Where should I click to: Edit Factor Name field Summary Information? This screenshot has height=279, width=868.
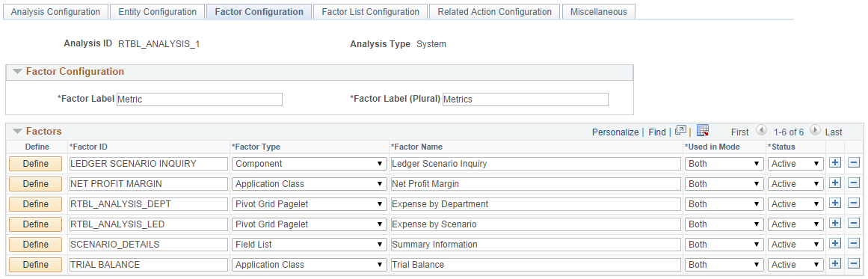coord(535,245)
